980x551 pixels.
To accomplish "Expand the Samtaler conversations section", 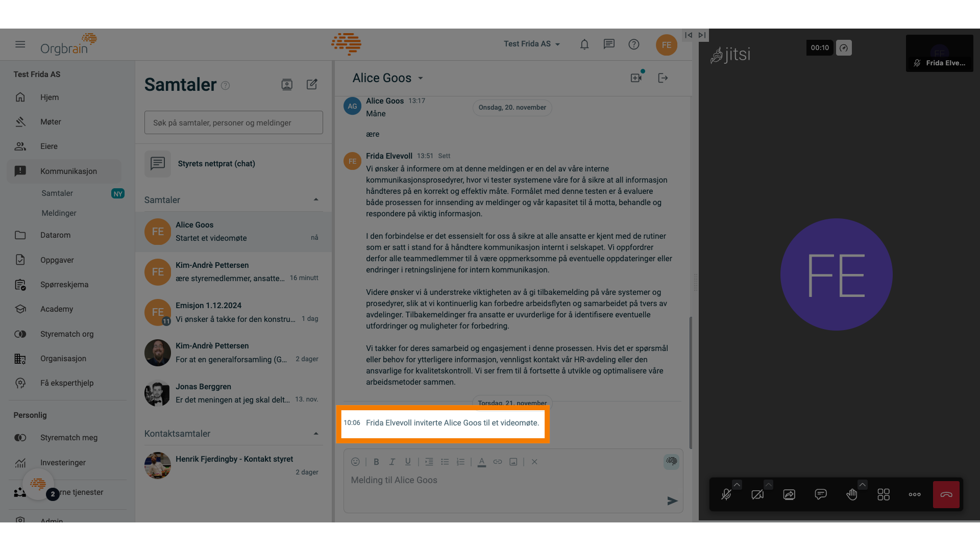I will click(x=314, y=200).
